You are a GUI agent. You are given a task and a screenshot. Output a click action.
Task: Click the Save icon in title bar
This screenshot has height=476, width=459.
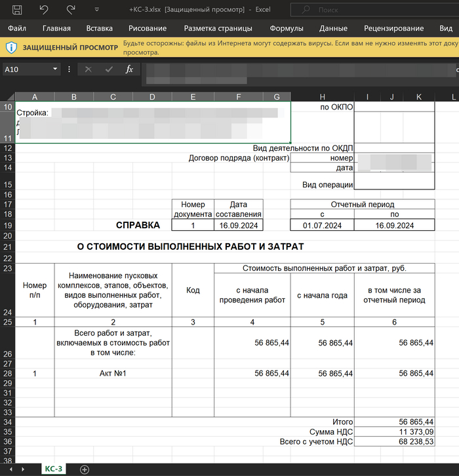tap(17, 10)
